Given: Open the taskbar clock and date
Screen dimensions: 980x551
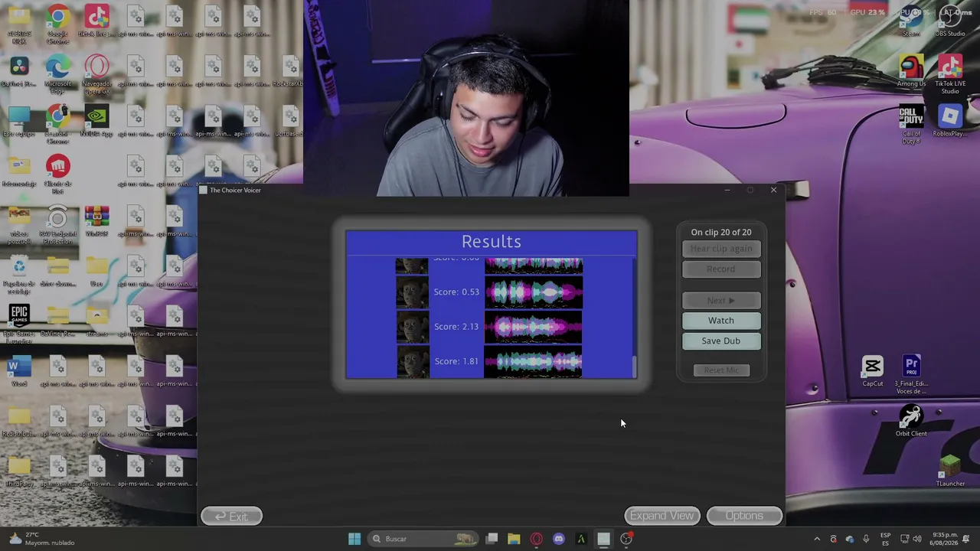Looking at the screenshot, I should click(x=945, y=539).
